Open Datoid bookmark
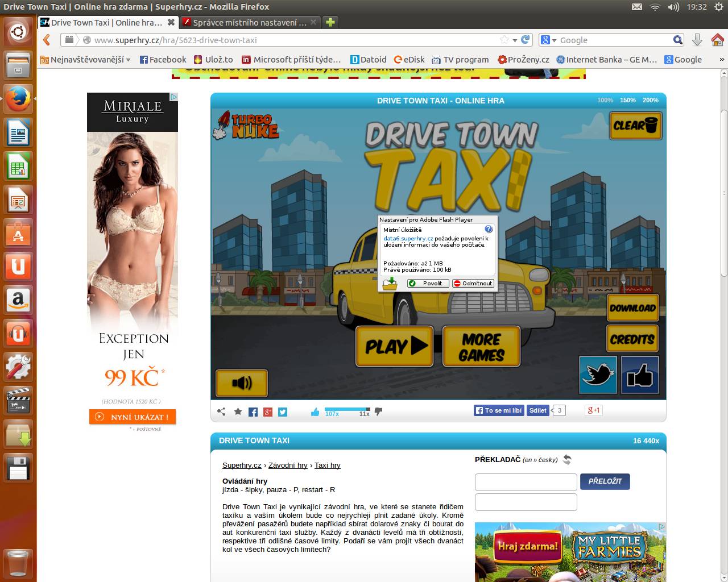Screen dimensions: 728x582 369,60
